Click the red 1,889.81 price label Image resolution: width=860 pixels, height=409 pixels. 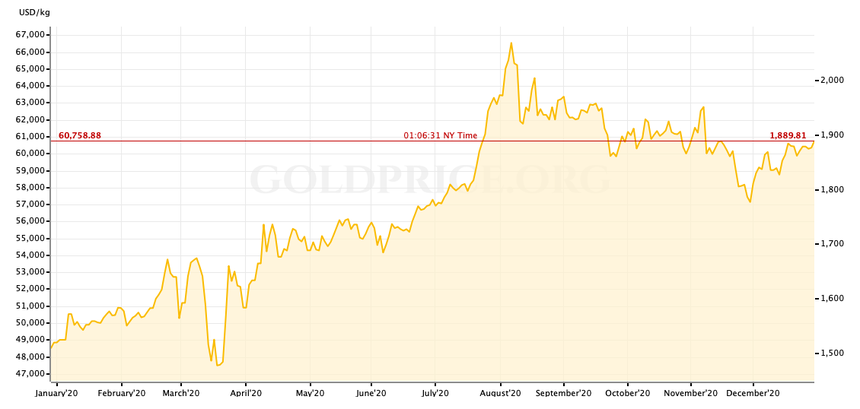click(x=787, y=135)
